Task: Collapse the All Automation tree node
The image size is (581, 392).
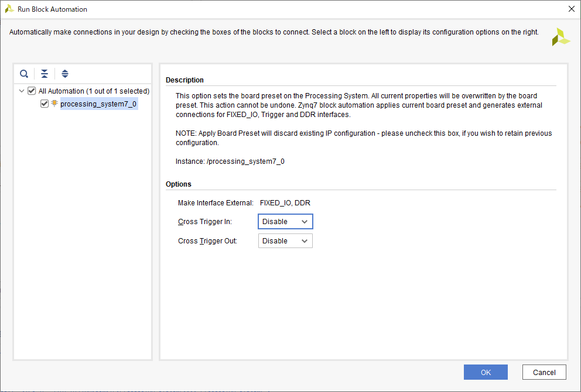Action: pos(22,91)
